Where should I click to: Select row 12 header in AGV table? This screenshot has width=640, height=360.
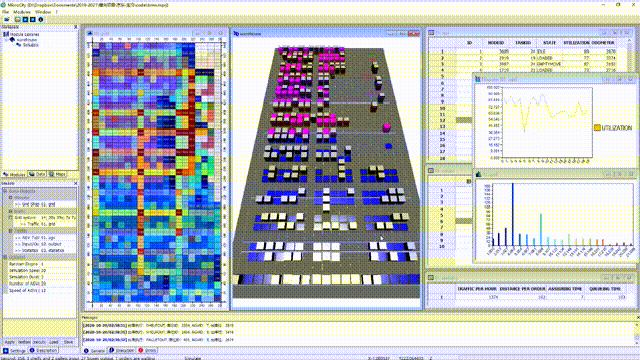pyautogui.click(x=442, y=120)
